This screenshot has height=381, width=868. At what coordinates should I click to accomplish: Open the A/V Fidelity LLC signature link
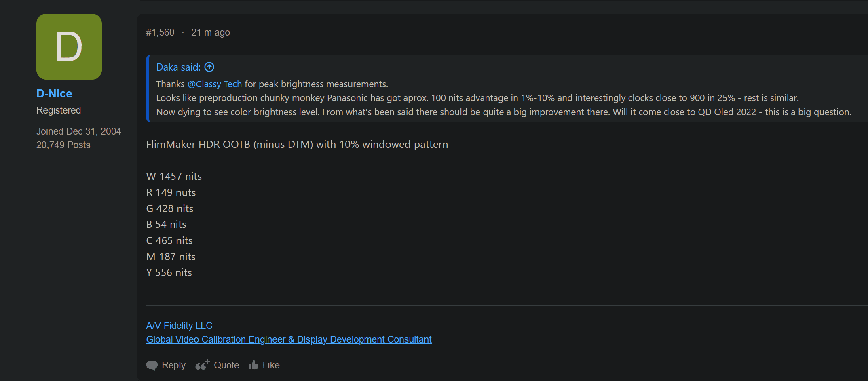point(179,326)
